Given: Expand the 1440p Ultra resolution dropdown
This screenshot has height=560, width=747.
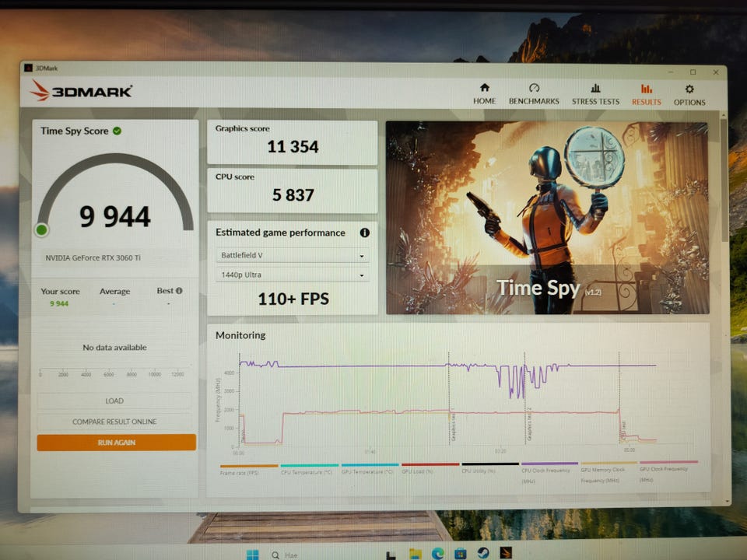Looking at the screenshot, I should pyautogui.click(x=293, y=275).
